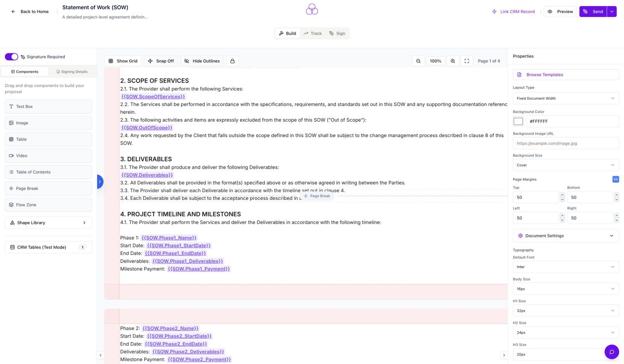Screen dimensions: 624x364
Task: Click the #FFFFFF color hex field
Action: 572,121
